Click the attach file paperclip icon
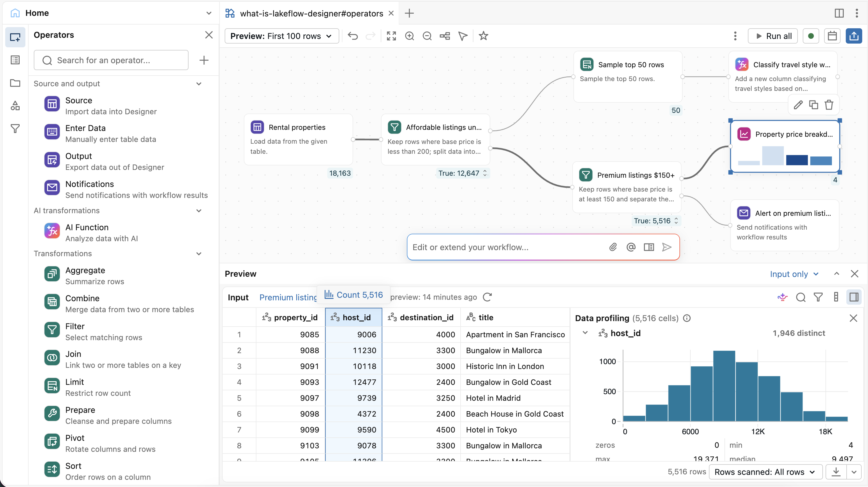 pos(613,247)
